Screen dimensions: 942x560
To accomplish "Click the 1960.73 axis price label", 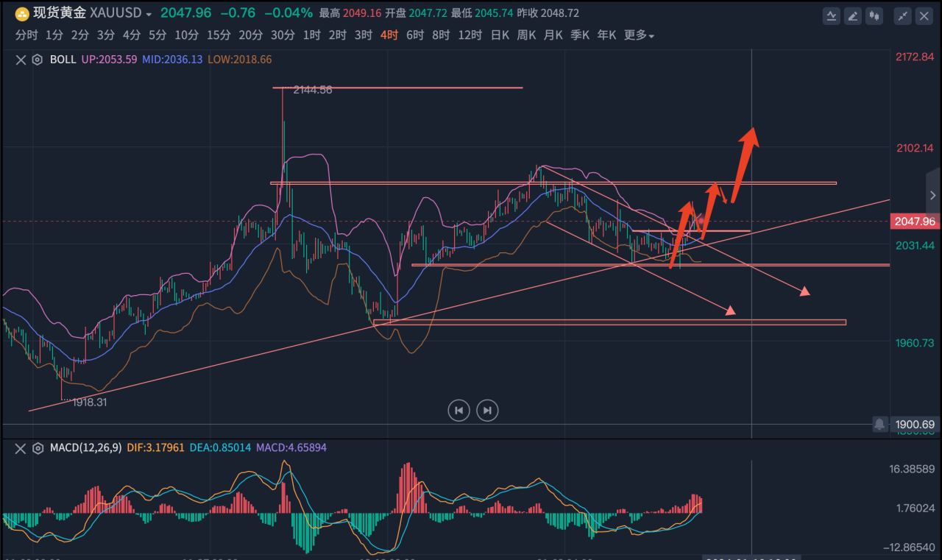I will click(915, 343).
